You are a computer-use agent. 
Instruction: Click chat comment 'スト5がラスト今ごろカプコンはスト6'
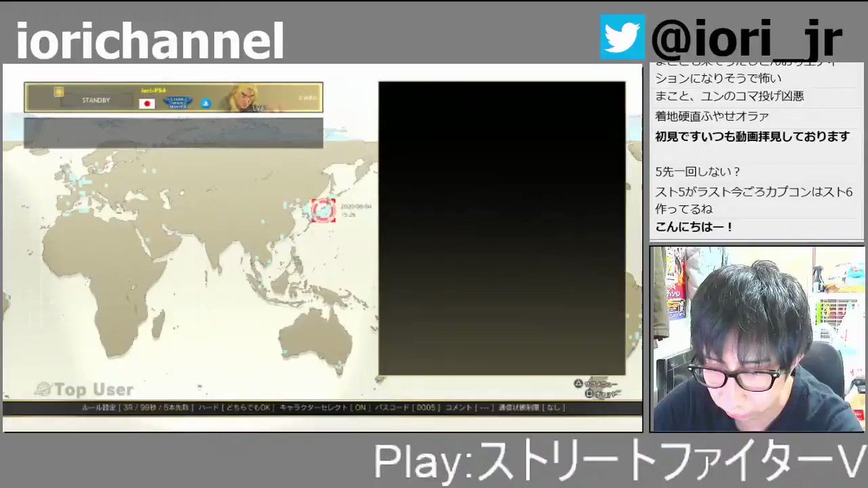pyautogui.click(x=753, y=192)
